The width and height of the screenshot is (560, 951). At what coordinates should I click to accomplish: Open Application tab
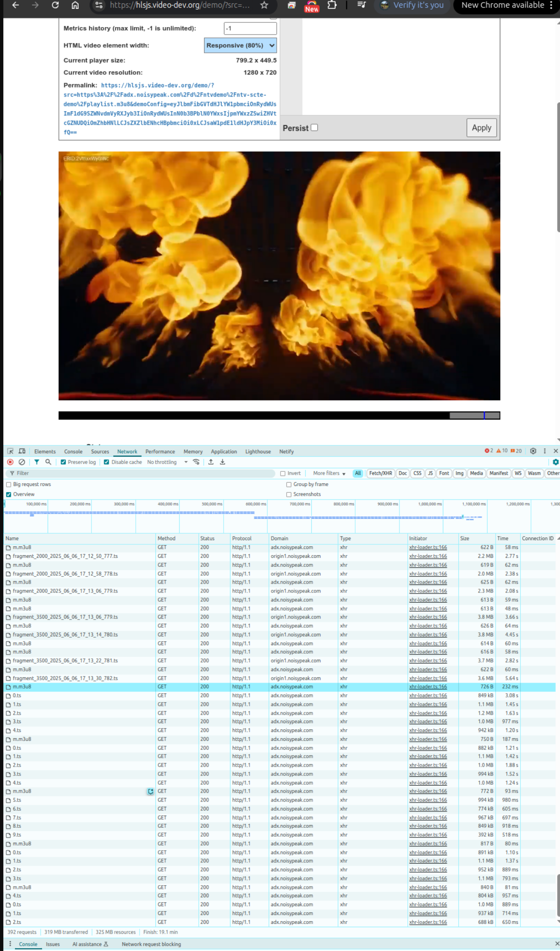coord(224,451)
